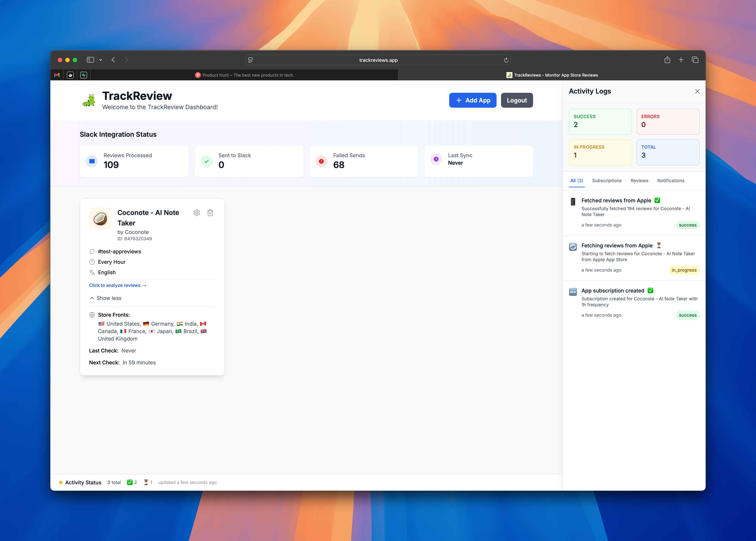Click sync icon on Fetching reviews log
Image resolution: width=756 pixels, height=541 pixels.
pyautogui.click(x=573, y=247)
